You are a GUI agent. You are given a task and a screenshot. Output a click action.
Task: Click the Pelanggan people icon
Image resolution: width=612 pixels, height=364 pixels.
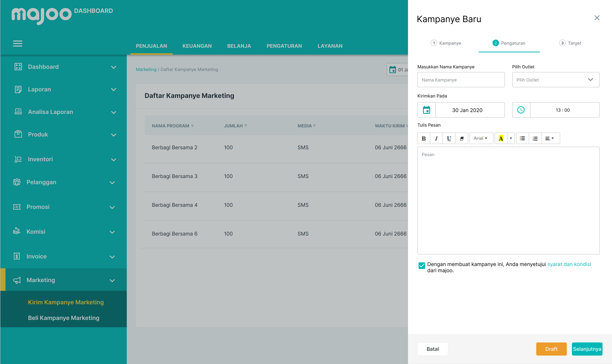coord(17,182)
